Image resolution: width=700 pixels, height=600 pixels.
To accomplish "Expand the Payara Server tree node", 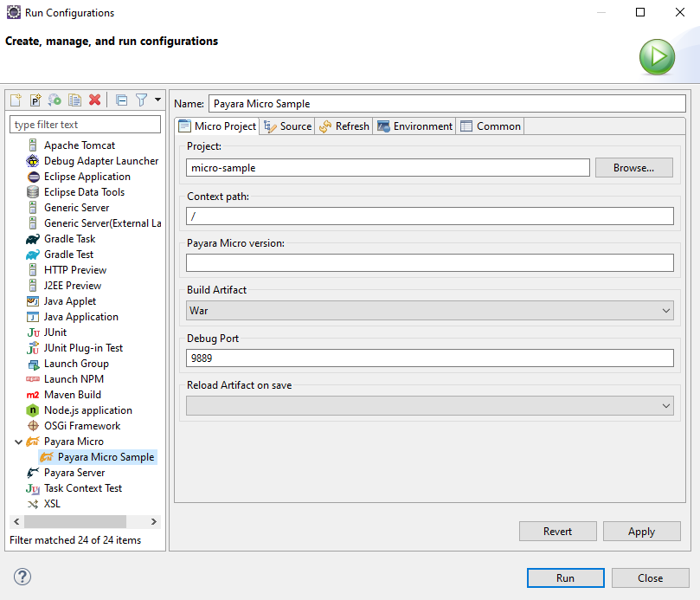I will pos(19,472).
